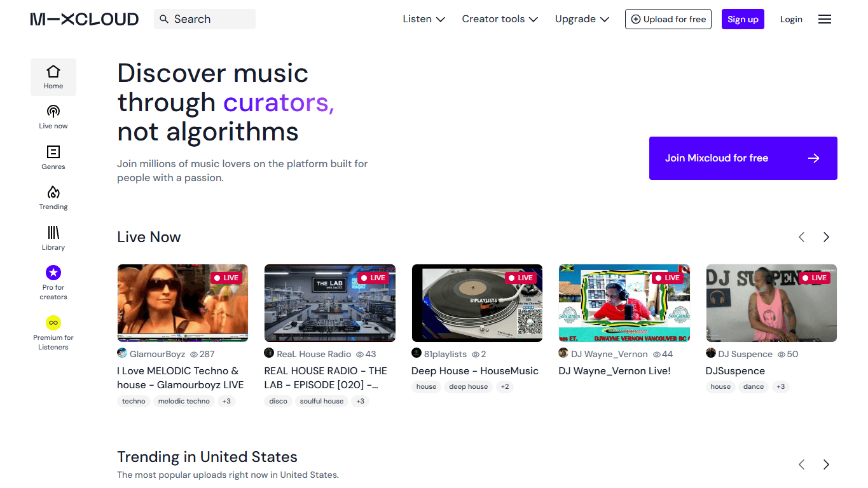Expand +3 tags under Glamourboyz stream
Image resolution: width=868 pixels, height=488 pixels.
pos(226,401)
